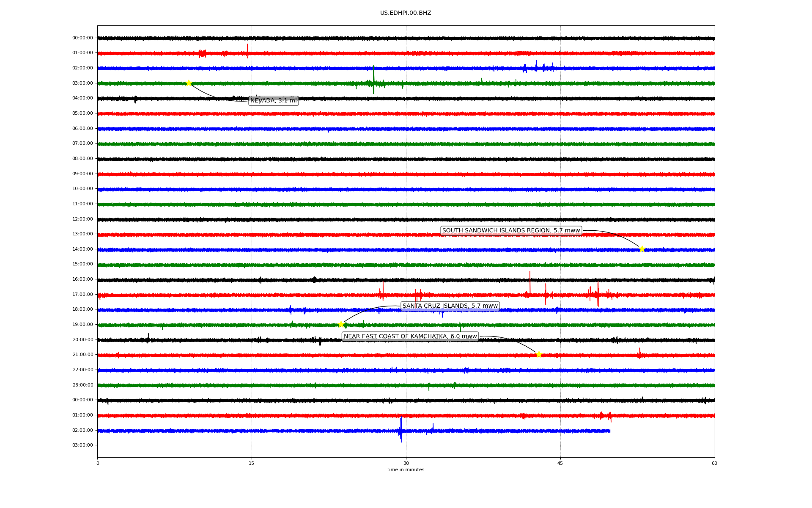Click the 30 minute x-axis tick label
The image size is (812, 508).
406,463
